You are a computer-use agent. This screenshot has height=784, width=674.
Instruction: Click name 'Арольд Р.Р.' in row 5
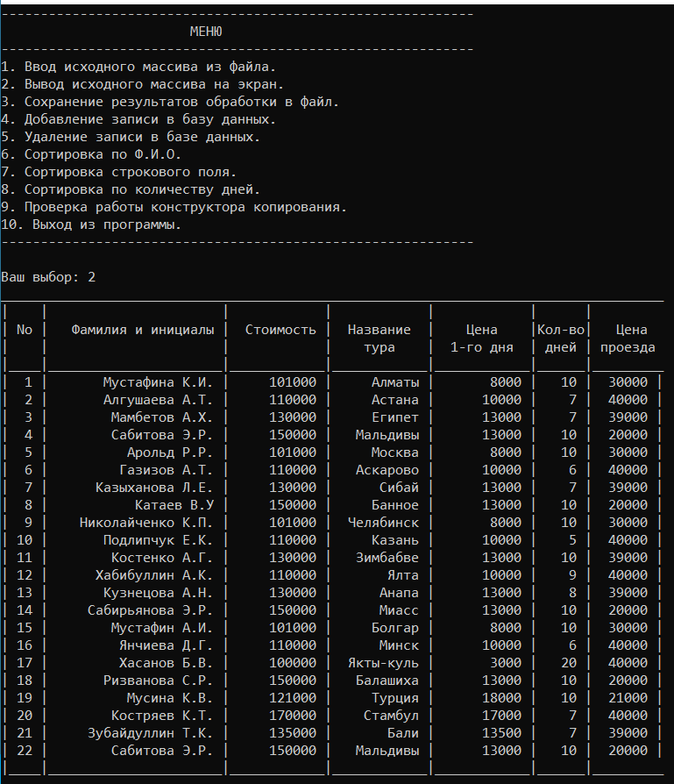(x=170, y=452)
